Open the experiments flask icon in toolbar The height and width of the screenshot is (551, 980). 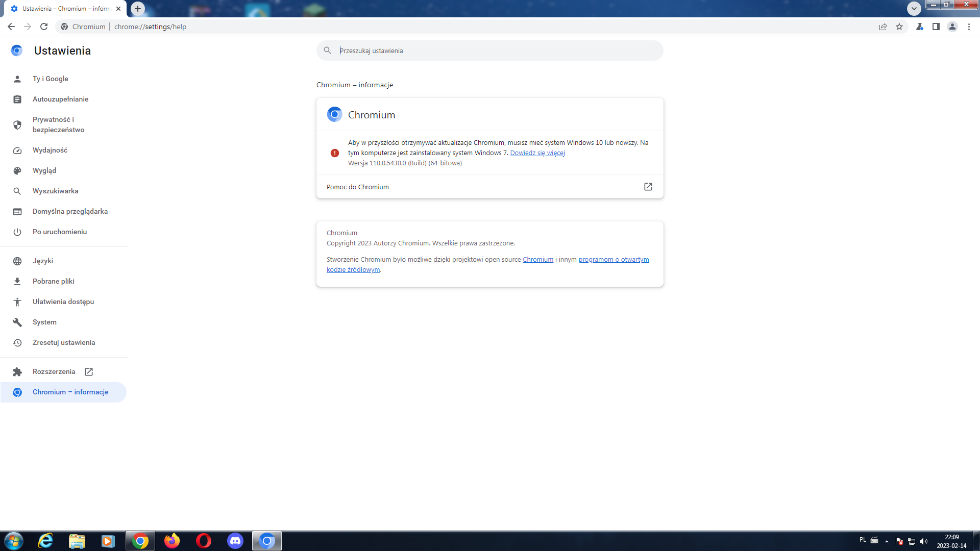coord(920,27)
